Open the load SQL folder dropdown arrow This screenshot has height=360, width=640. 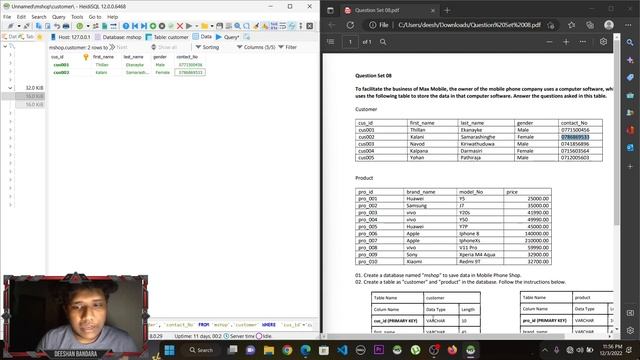(212, 26)
